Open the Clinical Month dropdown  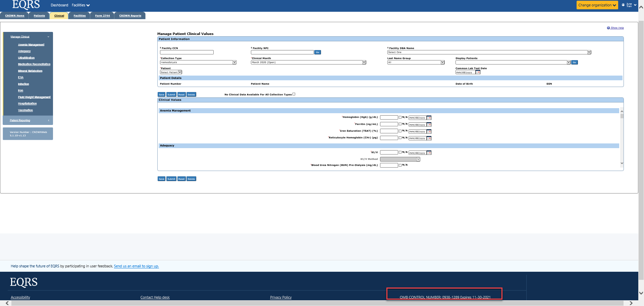coord(364,62)
